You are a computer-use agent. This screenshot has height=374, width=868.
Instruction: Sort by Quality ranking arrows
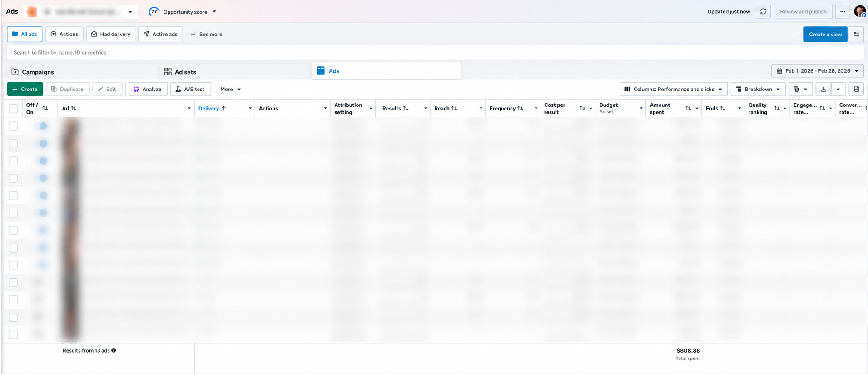tap(777, 109)
